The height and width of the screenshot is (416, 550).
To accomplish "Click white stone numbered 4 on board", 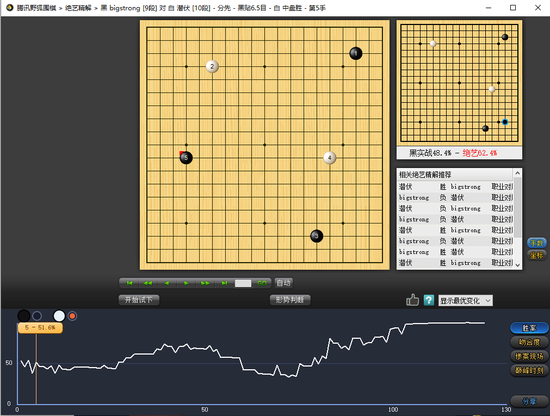I will click(x=329, y=158).
